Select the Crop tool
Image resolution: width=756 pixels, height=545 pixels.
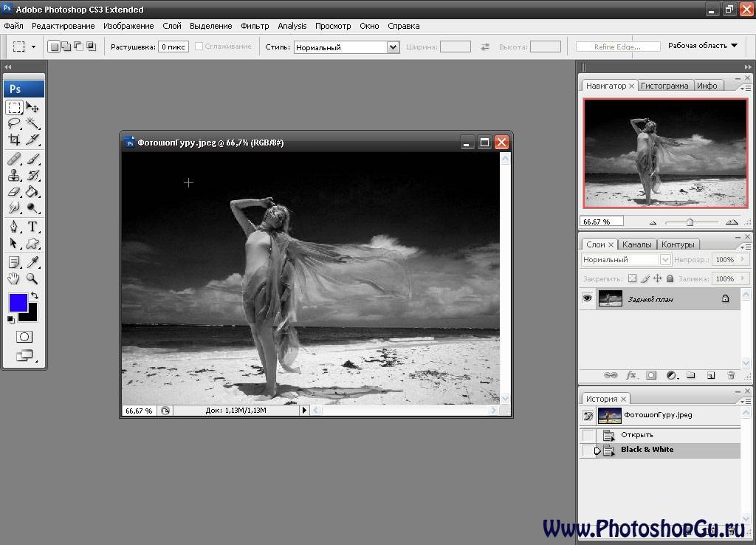point(14,140)
